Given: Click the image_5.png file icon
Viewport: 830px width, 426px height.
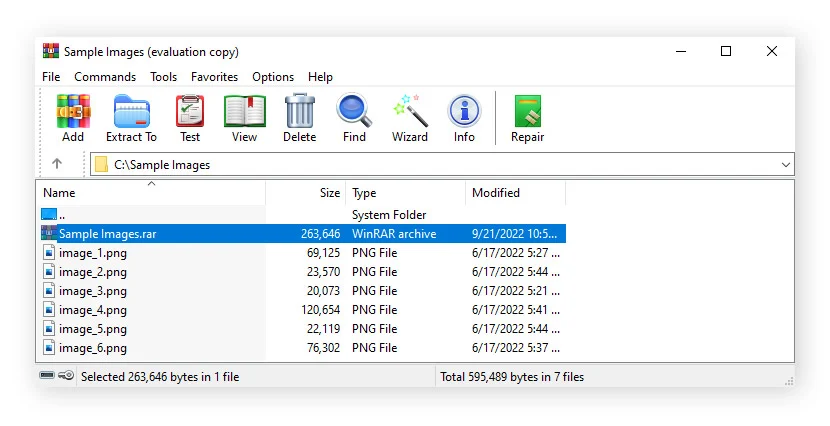Looking at the screenshot, I should pyautogui.click(x=49, y=329).
